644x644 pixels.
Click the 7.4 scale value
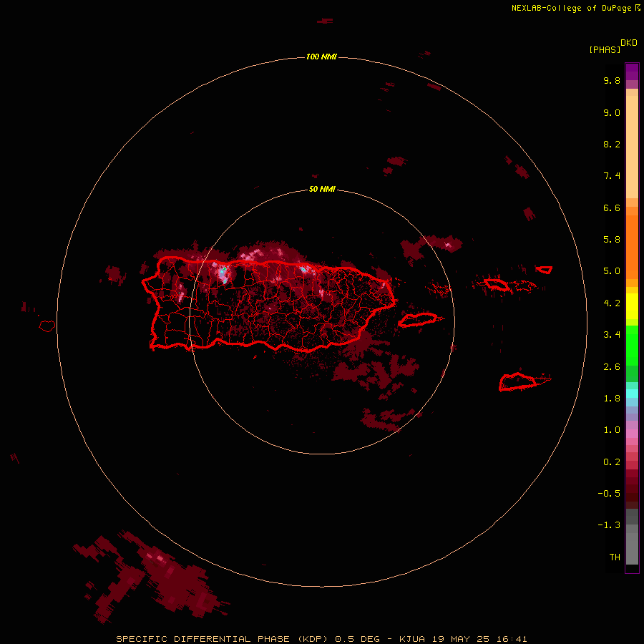click(x=612, y=176)
